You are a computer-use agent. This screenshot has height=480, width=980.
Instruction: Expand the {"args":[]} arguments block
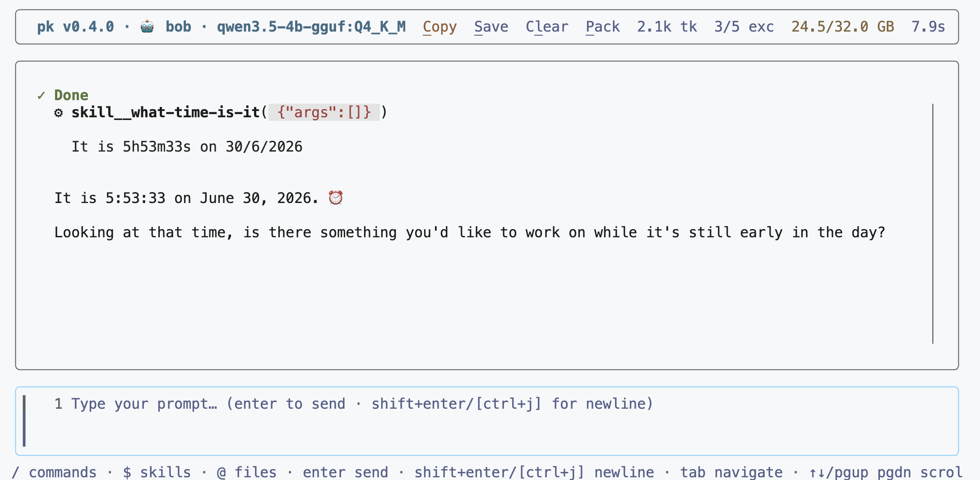(x=324, y=112)
